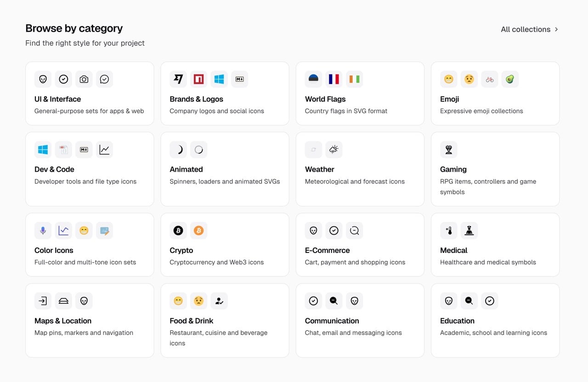The image size is (588, 382).
Task: Open the E-Commerce category title
Action: pos(327,250)
